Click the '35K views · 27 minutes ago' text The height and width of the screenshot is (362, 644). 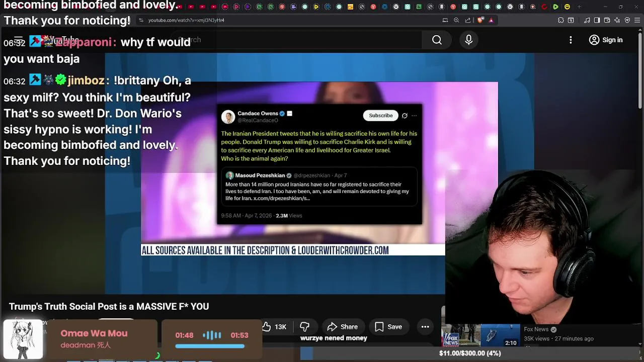point(558,339)
